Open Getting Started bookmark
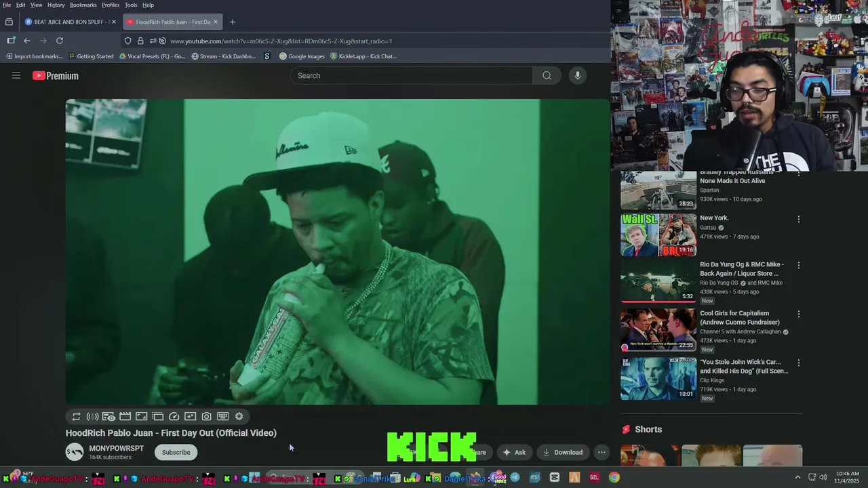 pos(90,56)
